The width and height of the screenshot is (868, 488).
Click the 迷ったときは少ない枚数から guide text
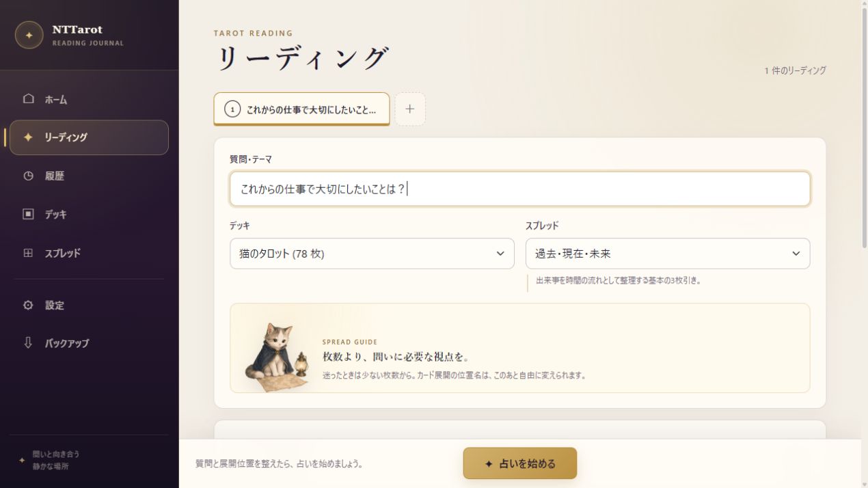point(454,375)
